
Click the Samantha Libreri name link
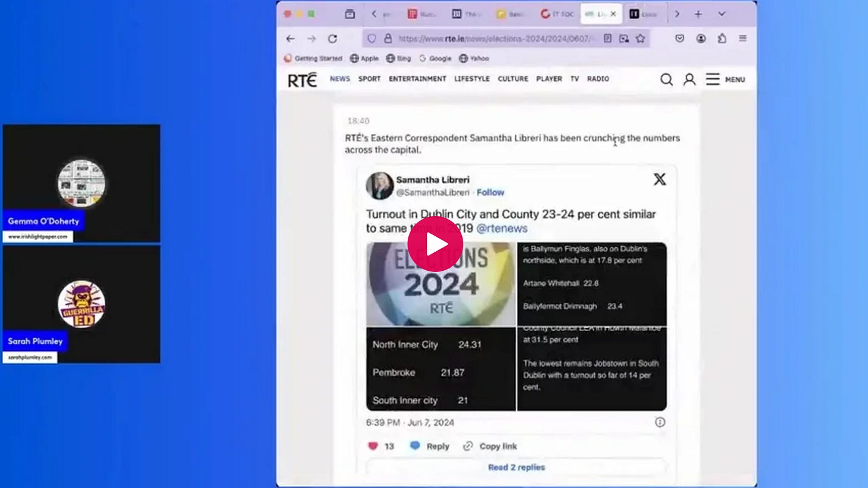click(x=433, y=180)
